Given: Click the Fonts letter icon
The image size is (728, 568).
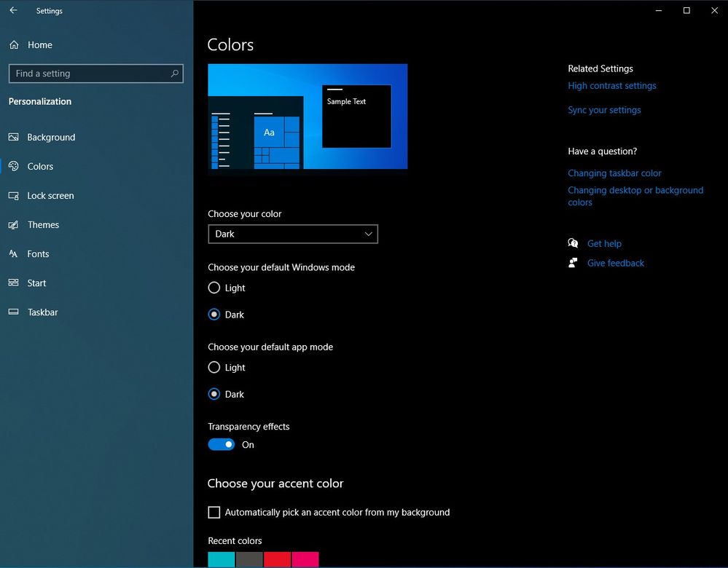Looking at the screenshot, I should [x=13, y=254].
